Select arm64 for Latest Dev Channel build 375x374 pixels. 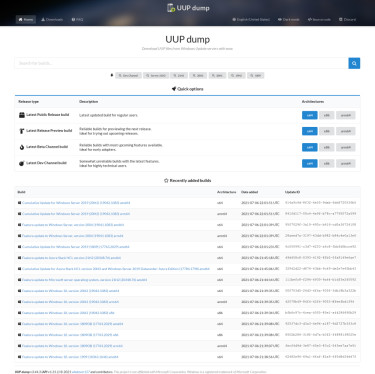(346, 163)
